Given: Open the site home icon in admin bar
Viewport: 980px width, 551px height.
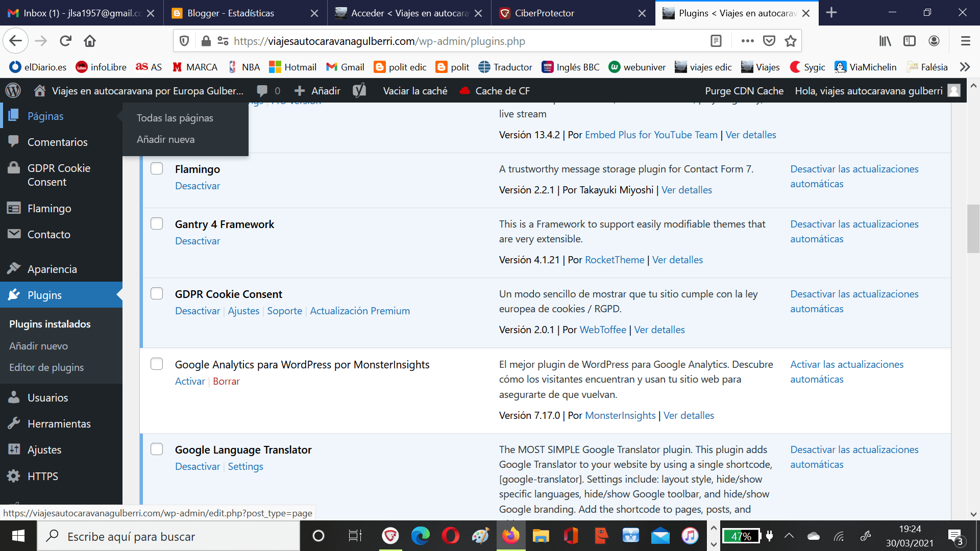Looking at the screenshot, I should pyautogui.click(x=39, y=91).
